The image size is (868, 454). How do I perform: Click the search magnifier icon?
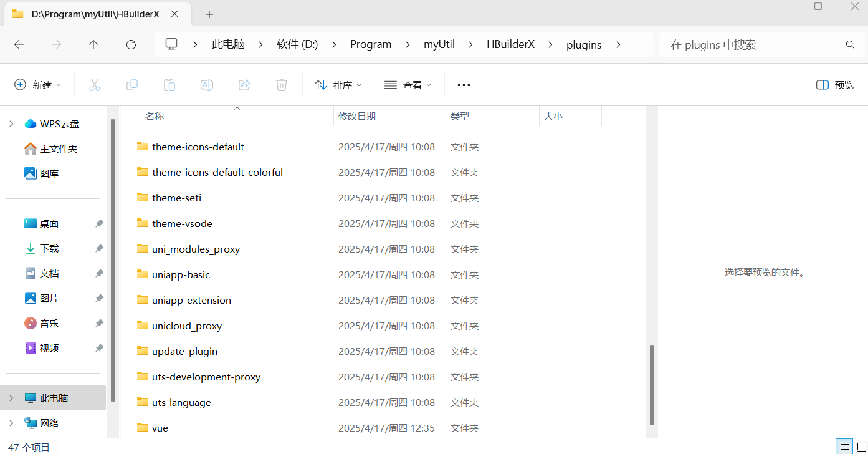850,44
